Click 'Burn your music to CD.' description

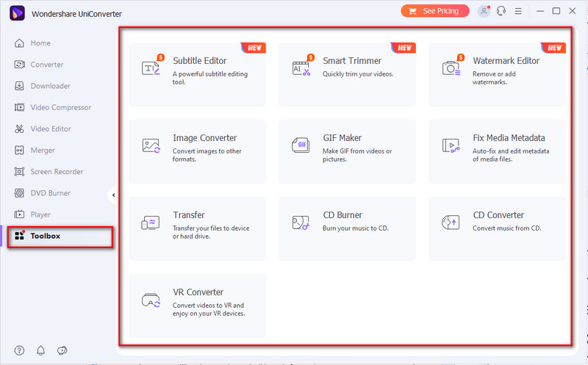tap(356, 228)
